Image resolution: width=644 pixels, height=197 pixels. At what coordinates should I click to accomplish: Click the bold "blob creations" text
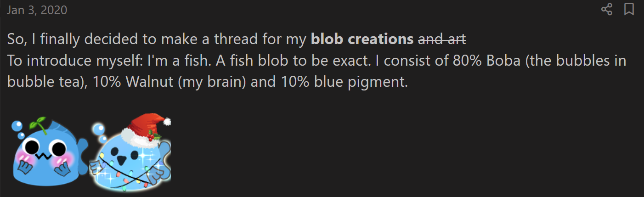[362, 39]
